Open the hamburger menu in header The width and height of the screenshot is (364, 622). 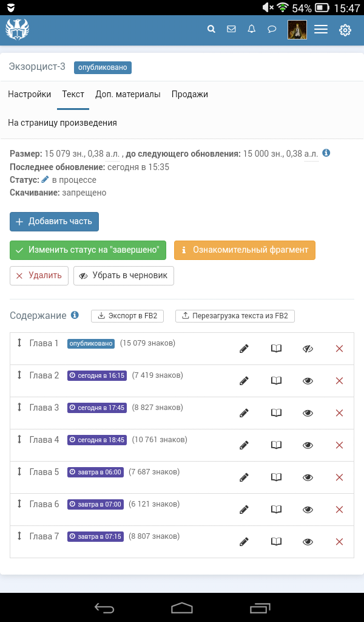321,29
